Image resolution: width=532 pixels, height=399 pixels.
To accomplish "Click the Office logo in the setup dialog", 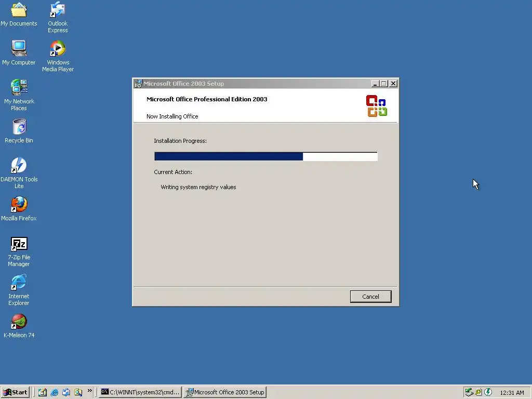I will click(x=377, y=106).
